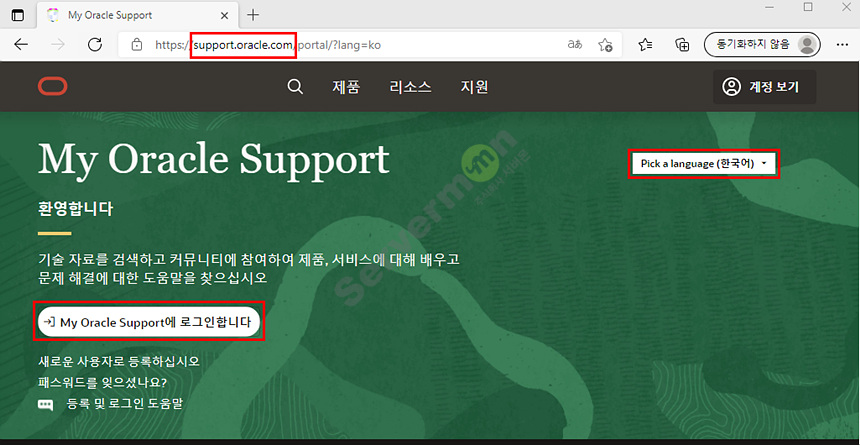Open the 리소스 menu
860x445 pixels.
pyautogui.click(x=410, y=87)
